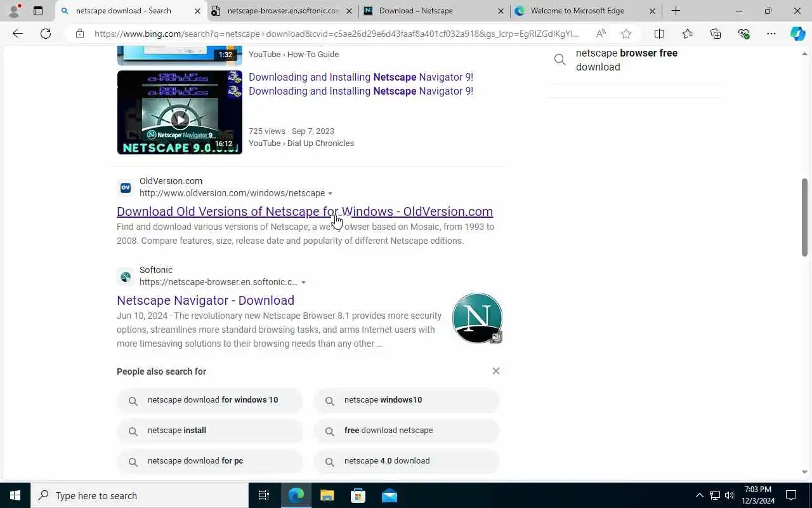
Task: Search netscape download for pc suggestion
Action: tap(210, 462)
